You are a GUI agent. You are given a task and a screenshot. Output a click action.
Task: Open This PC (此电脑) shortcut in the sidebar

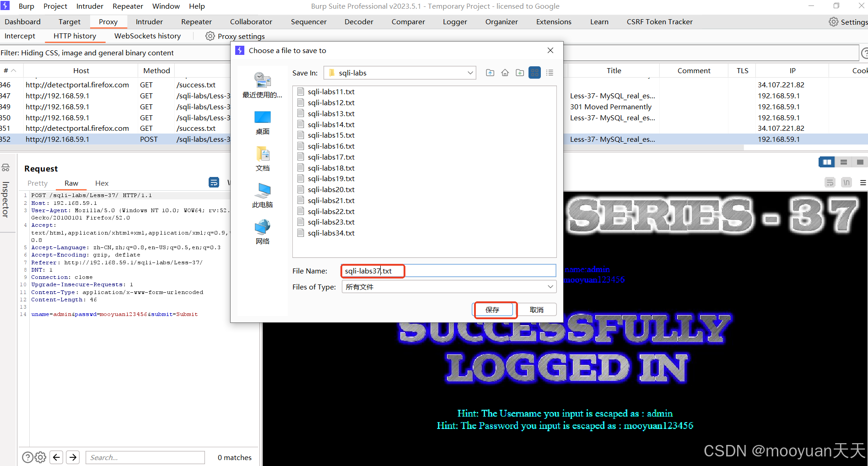pos(262,196)
